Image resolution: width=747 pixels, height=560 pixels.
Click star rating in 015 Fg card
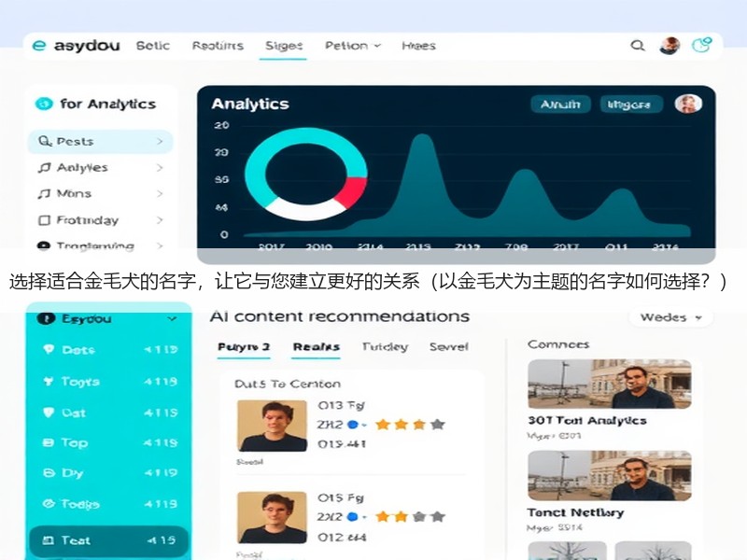[x=410, y=517]
